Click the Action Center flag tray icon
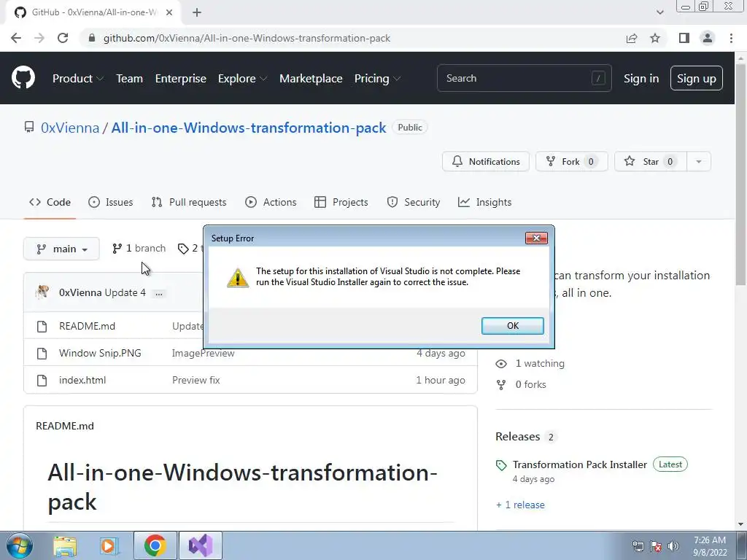Image resolution: width=747 pixels, height=560 pixels. point(656,546)
